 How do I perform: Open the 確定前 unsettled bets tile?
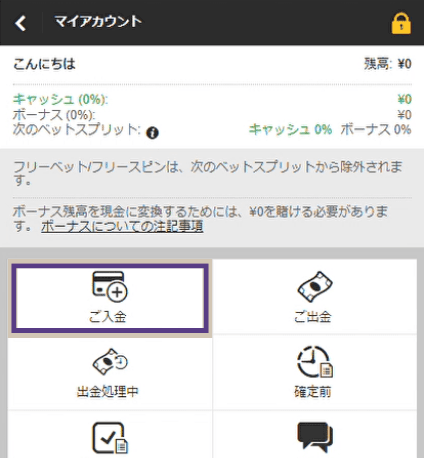point(315,372)
